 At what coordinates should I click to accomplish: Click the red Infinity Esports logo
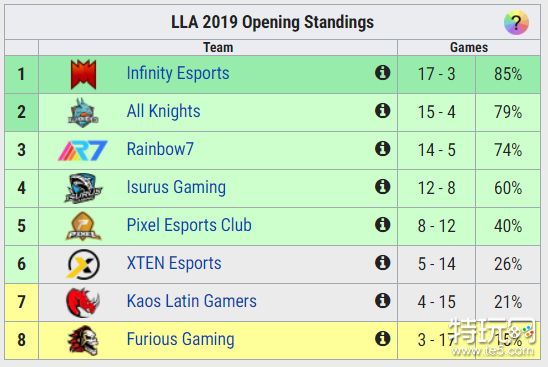coord(83,74)
